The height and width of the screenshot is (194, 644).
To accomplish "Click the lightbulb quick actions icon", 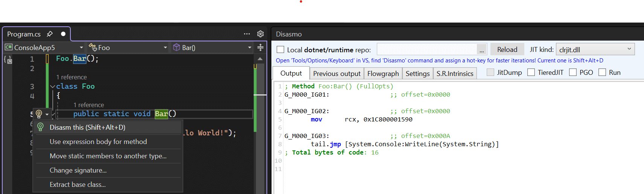I will point(39,114).
